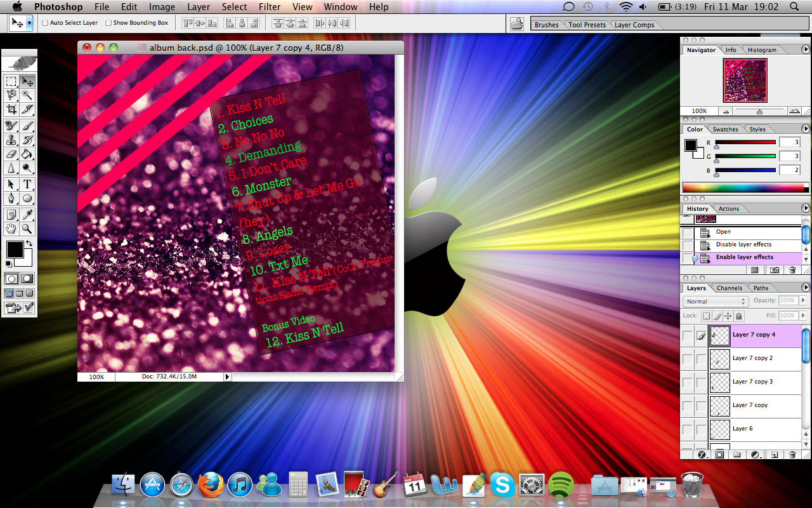Select the Dodge/Burn tool
This screenshot has width=812, height=508.
pyautogui.click(x=27, y=168)
